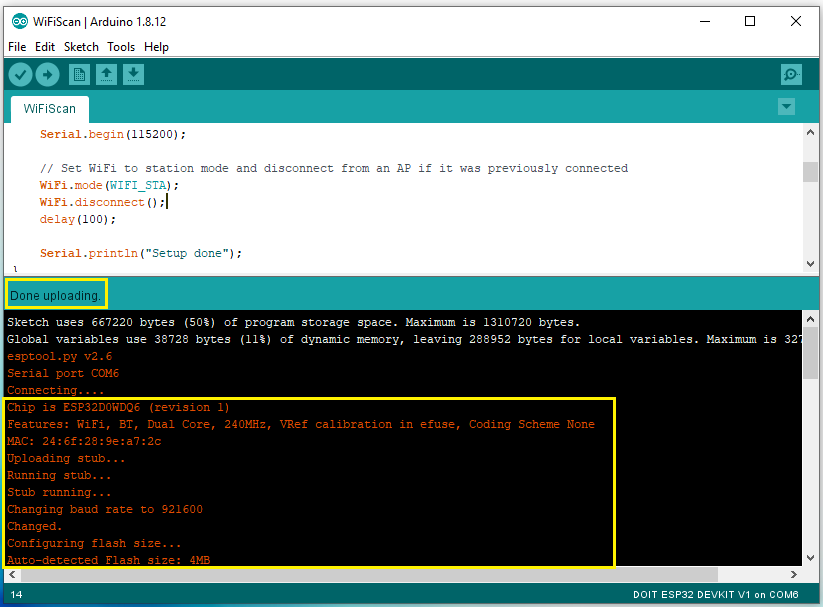This screenshot has width=823, height=607.
Task: Click the Upload arrow button
Action: tap(47, 75)
